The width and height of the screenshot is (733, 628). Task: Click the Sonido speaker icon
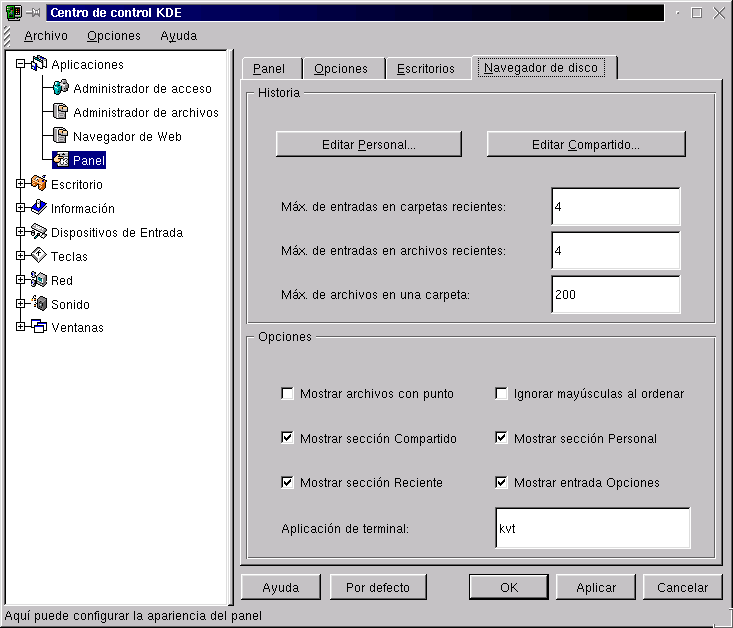(39, 304)
